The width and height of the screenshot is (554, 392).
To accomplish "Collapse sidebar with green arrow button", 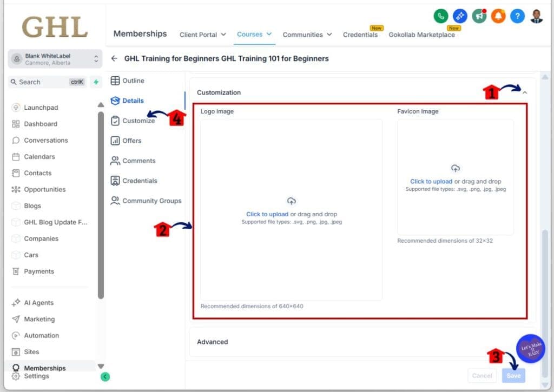I will tap(105, 377).
